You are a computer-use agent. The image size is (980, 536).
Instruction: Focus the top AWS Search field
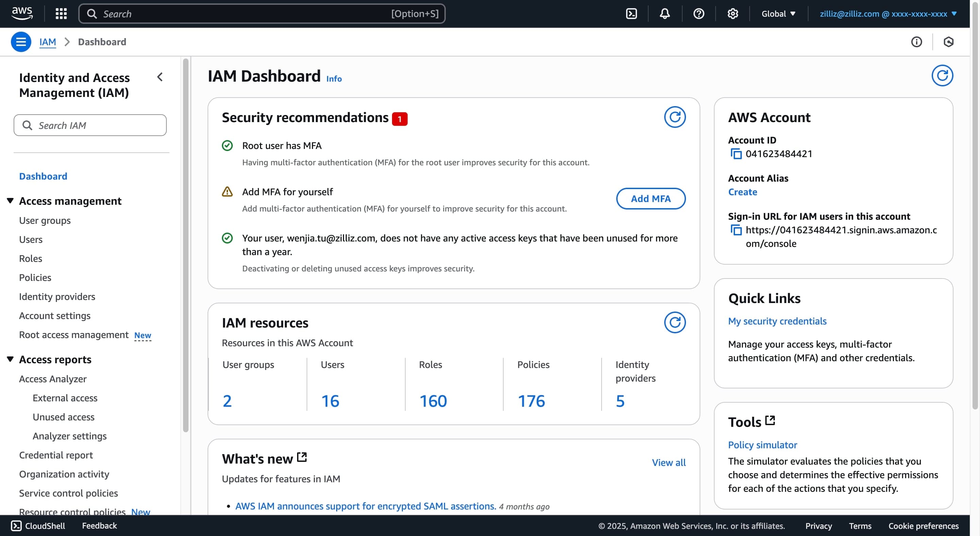pyautogui.click(x=262, y=14)
